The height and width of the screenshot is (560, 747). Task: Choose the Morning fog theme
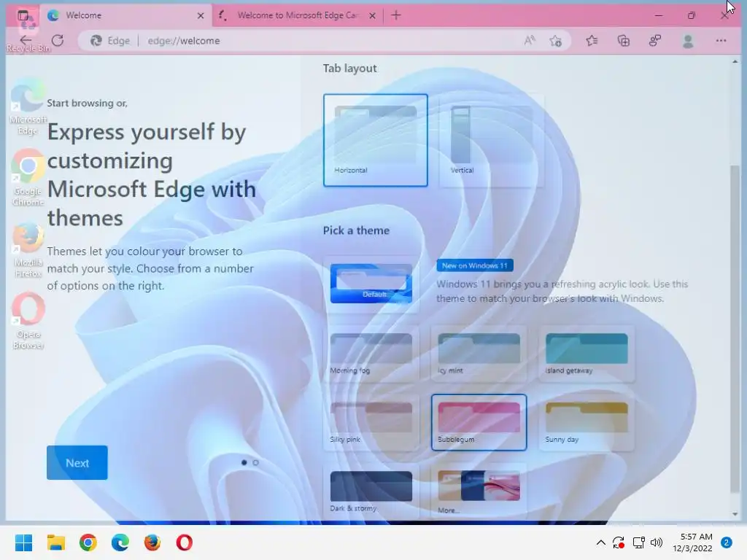click(x=371, y=354)
